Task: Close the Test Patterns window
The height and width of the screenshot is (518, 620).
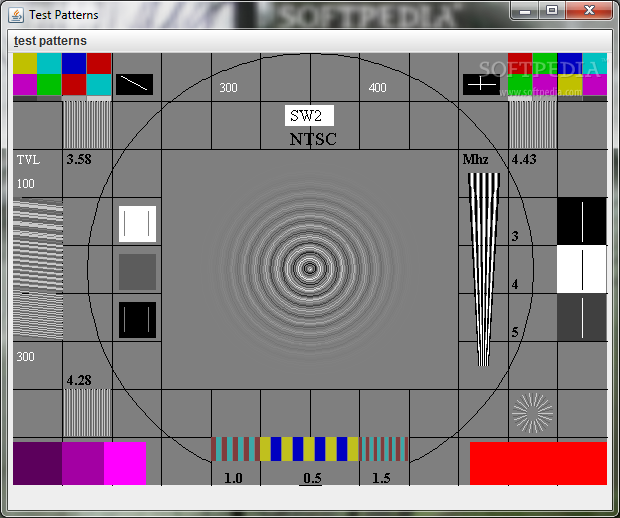Action: click(589, 11)
